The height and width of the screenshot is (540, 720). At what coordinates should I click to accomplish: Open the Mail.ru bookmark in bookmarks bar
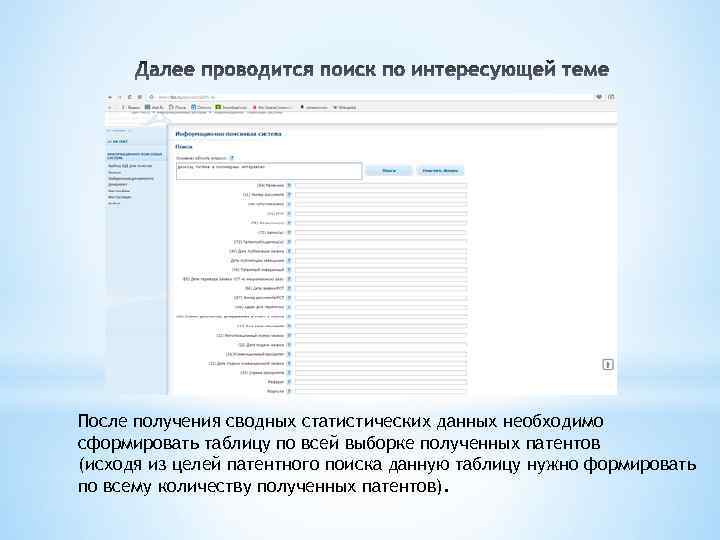tap(154, 107)
